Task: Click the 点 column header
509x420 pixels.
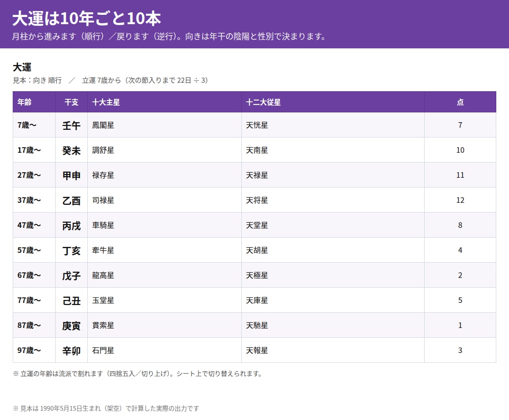Action: pyautogui.click(x=460, y=102)
